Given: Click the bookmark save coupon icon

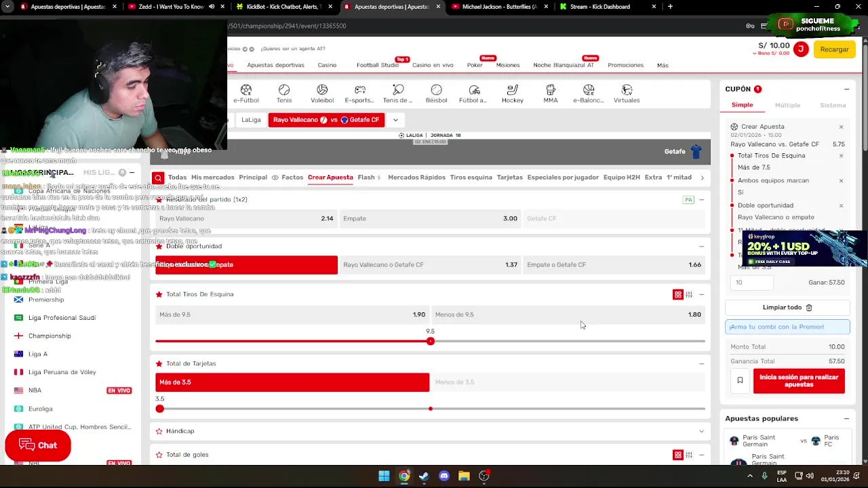Looking at the screenshot, I should tap(740, 381).
